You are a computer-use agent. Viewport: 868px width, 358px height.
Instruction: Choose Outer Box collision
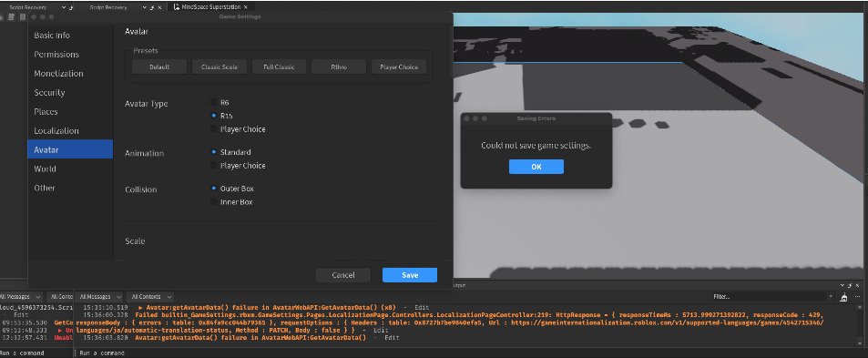click(214, 189)
